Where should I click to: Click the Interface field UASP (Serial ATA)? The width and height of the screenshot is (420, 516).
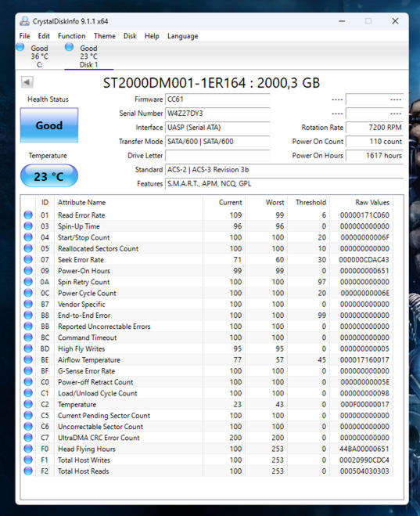pyautogui.click(x=217, y=128)
